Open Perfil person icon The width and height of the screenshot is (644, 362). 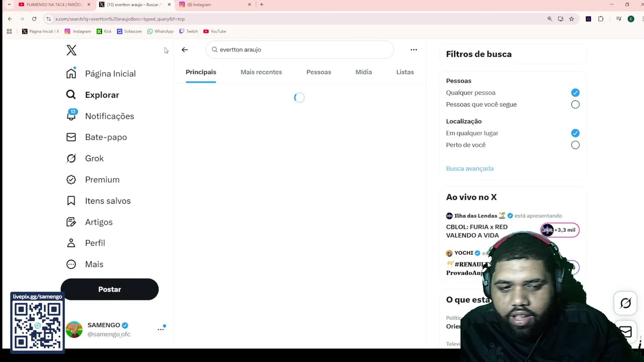point(71,243)
